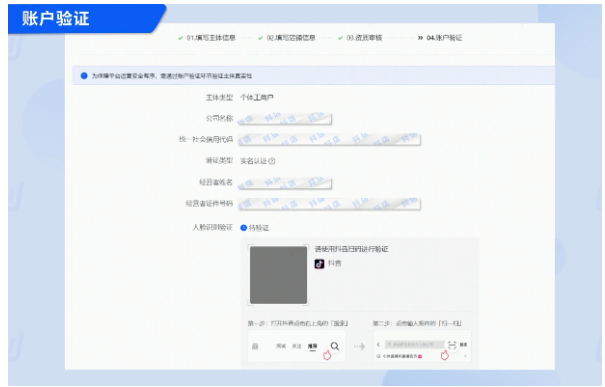Click the 统一社会信用代码 field

point(329,139)
